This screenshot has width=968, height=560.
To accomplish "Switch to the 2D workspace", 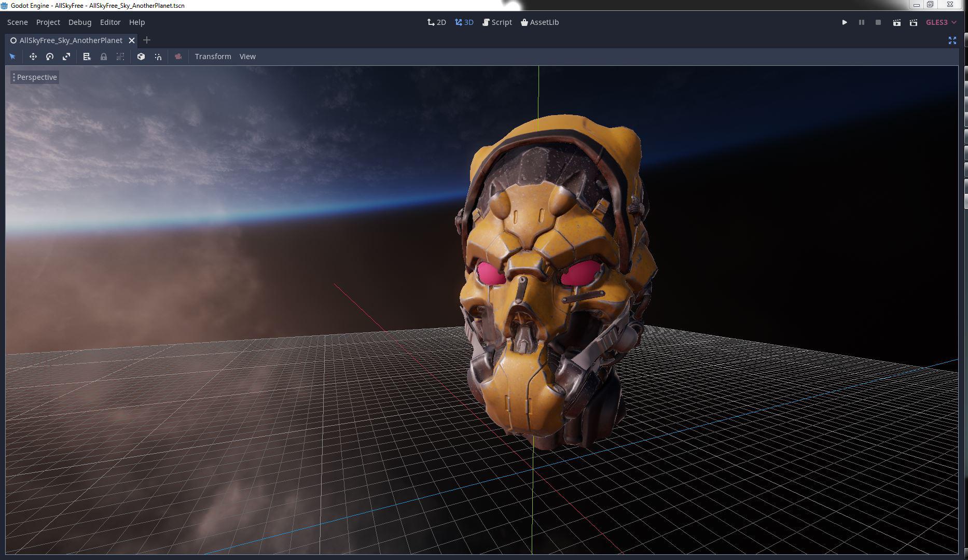I will tap(436, 22).
